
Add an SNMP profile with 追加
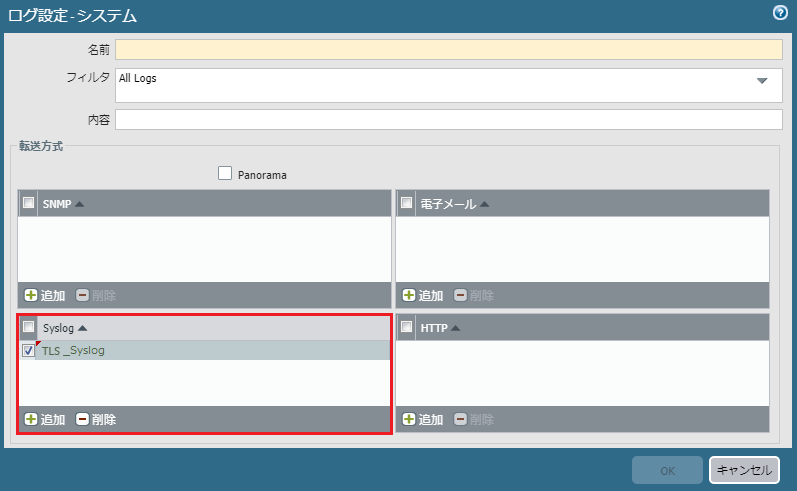[x=45, y=295]
